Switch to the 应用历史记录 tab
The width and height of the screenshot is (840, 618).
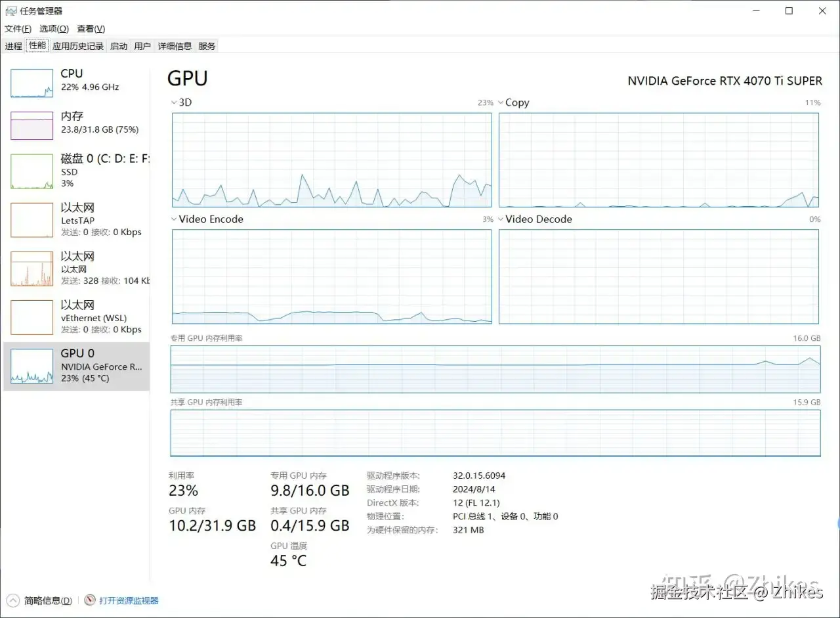[x=78, y=46]
